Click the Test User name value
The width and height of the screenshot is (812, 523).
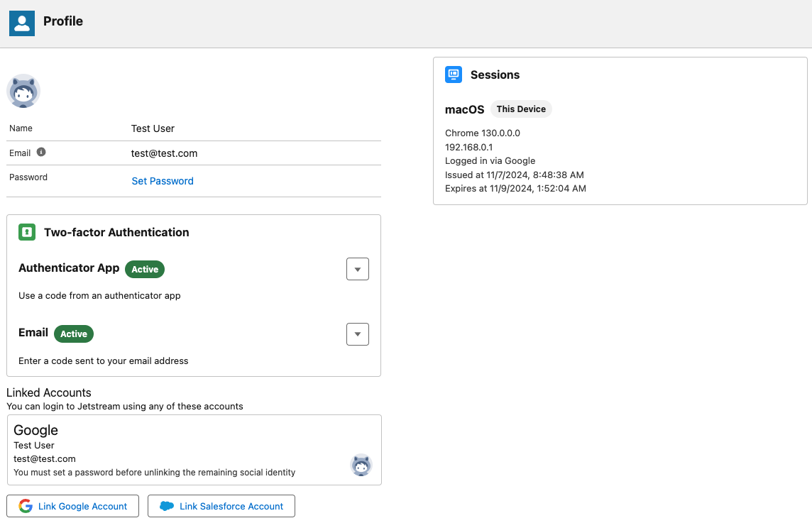coord(153,128)
